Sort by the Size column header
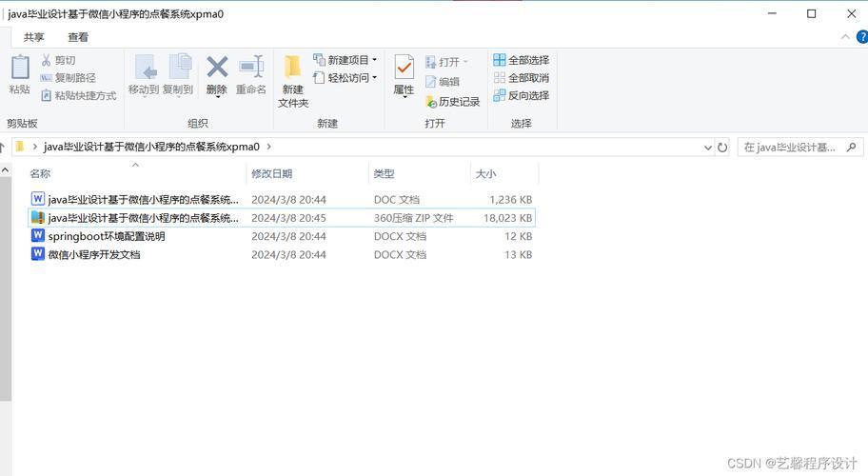This screenshot has width=868, height=476. click(485, 174)
